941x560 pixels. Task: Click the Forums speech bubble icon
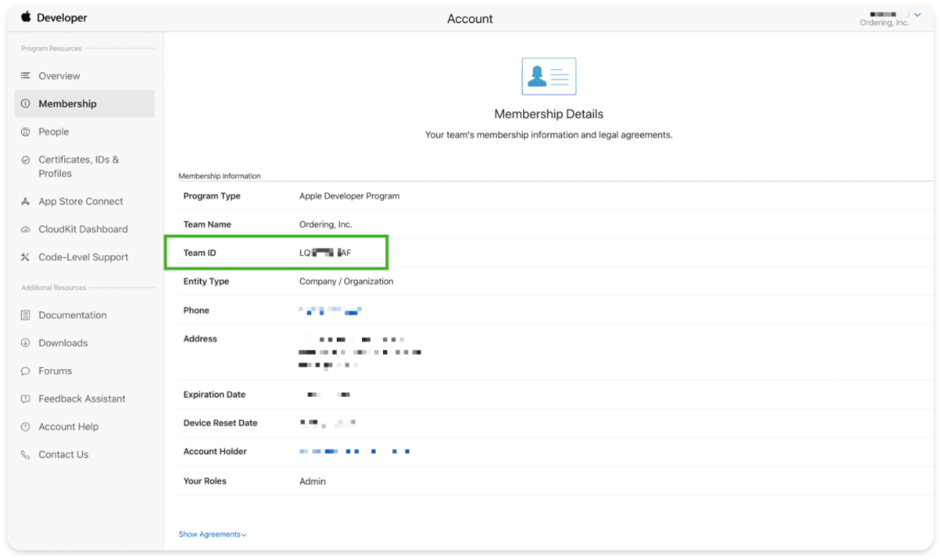[x=25, y=371]
